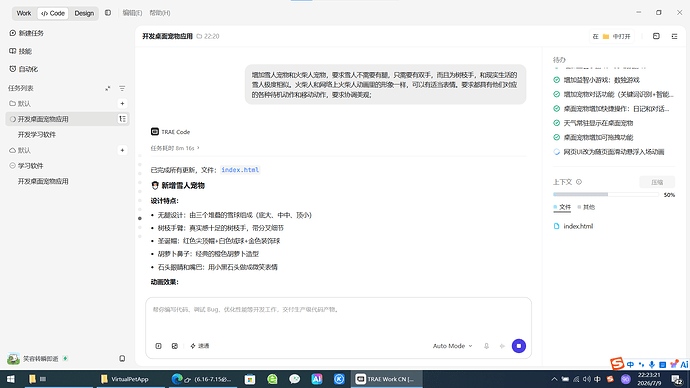Toggle the right side panel list icon
Viewport: 690px width, 388px height.
pos(674,36)
